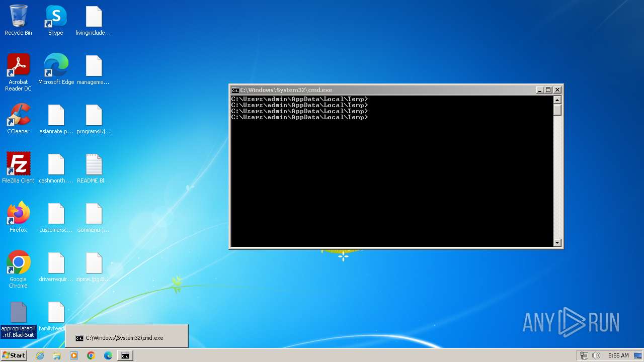Select the driverrequir… file icon

tap(56, 266)
